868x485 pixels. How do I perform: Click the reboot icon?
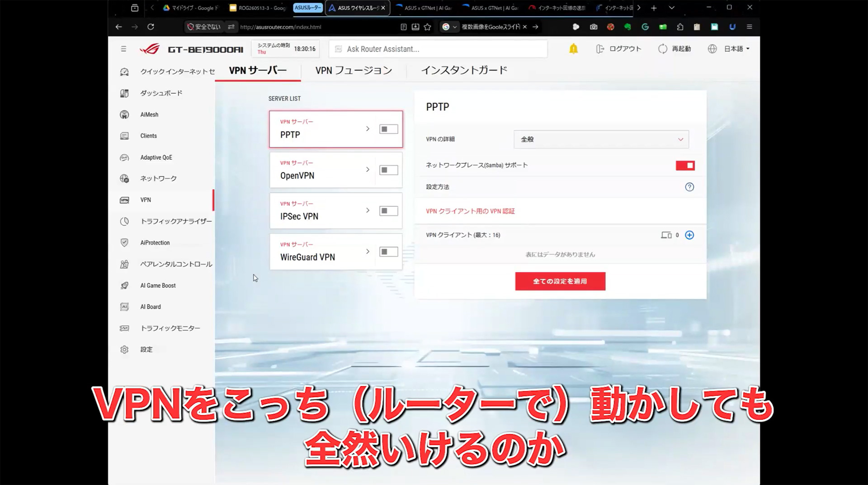point(662,49)
